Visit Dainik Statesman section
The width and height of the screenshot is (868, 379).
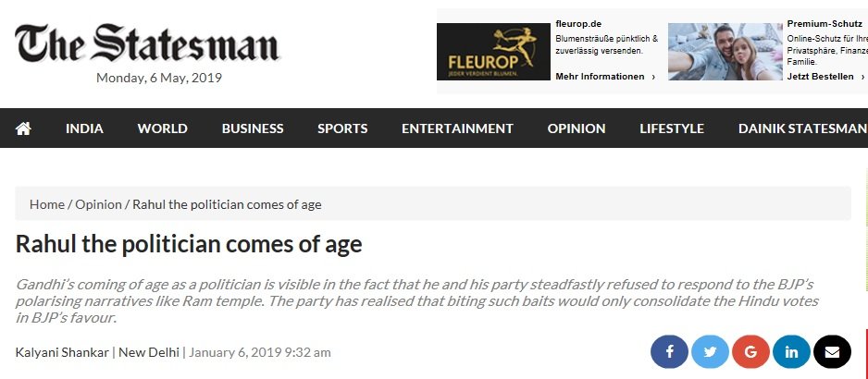pos(801,128)
